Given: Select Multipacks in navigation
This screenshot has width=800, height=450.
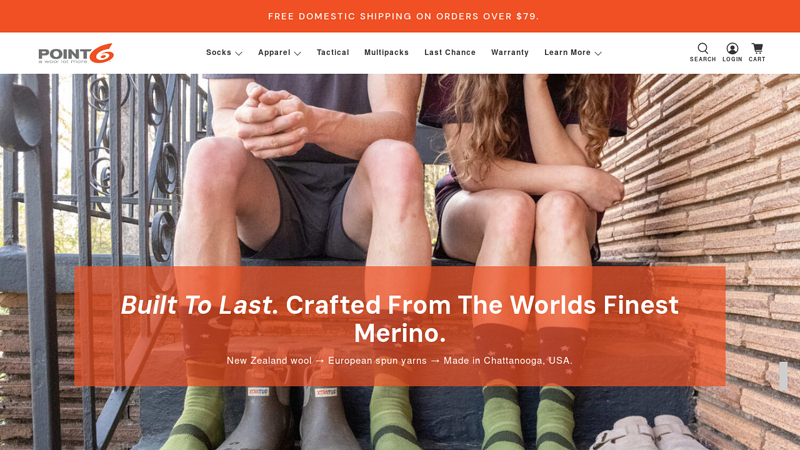Looking at the screenshot, I should coord(386,53).
